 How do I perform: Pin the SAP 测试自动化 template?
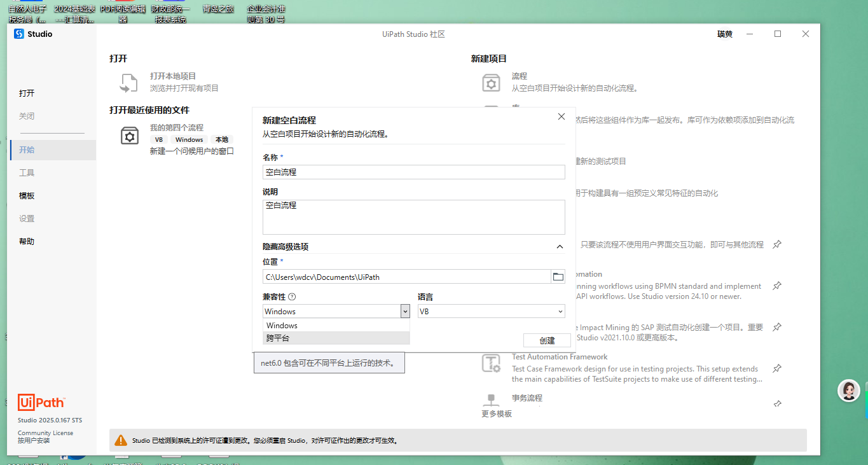click(x=776, y=327)
